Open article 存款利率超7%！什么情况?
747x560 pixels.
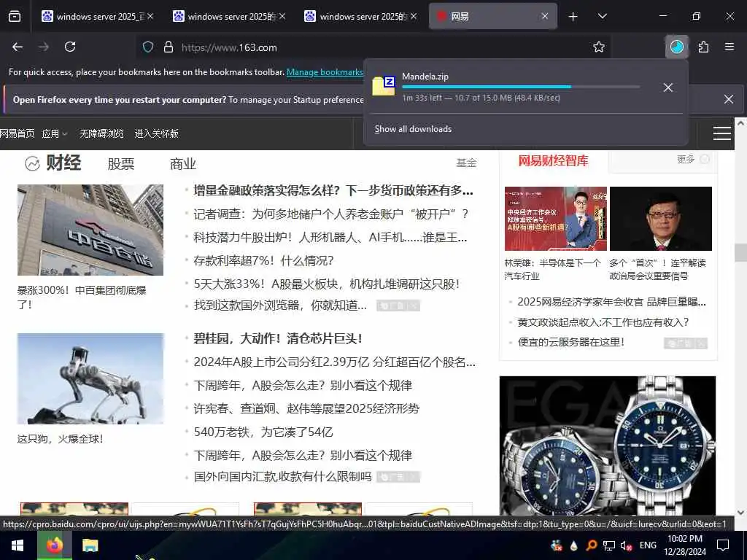click(263, 260)
